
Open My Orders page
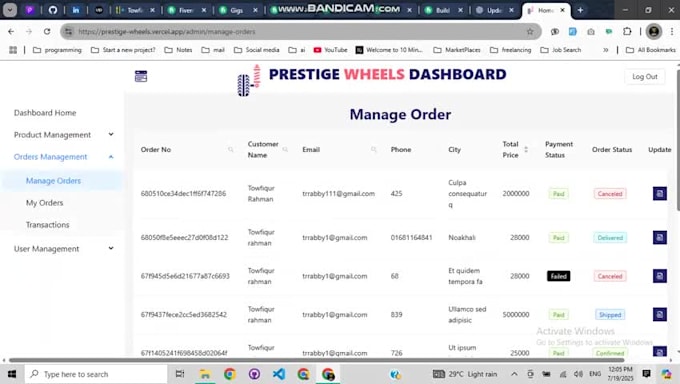[x=45, y=203]
